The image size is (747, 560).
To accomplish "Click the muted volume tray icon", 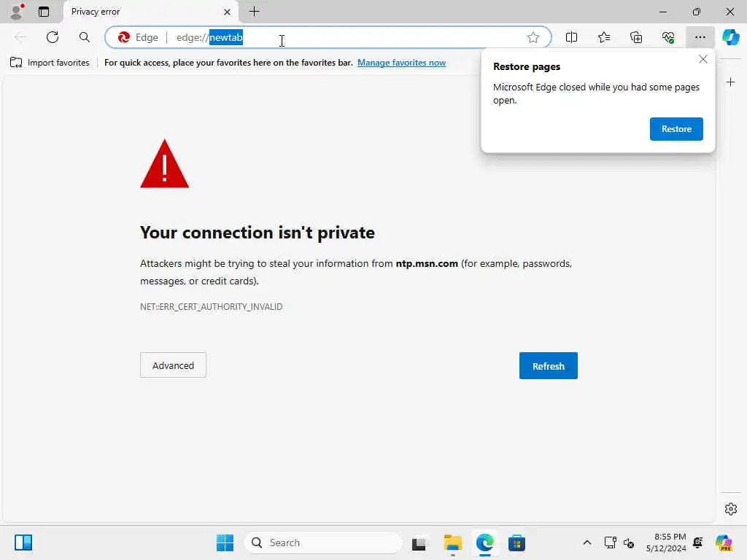I will click(629, 542).
